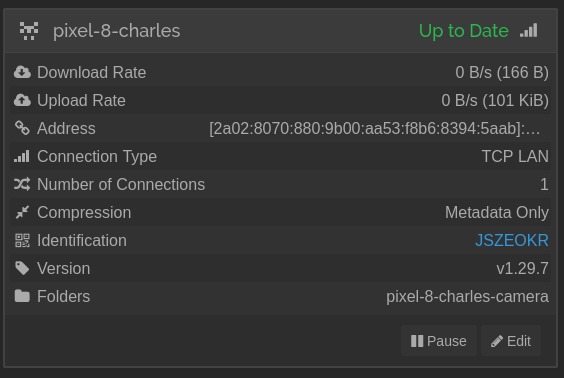Viewport: 564px width, 378px height.
Task: Click the truncated IPv6 address value
Action: (375, 128)
